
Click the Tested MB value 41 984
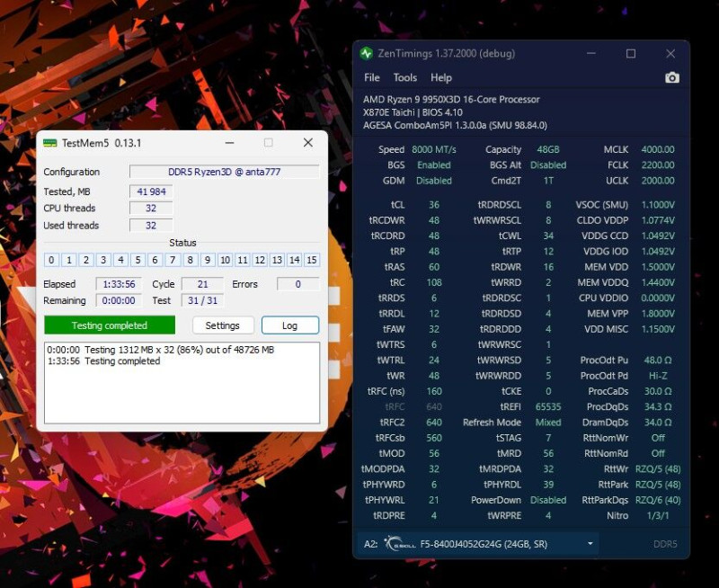151,192
